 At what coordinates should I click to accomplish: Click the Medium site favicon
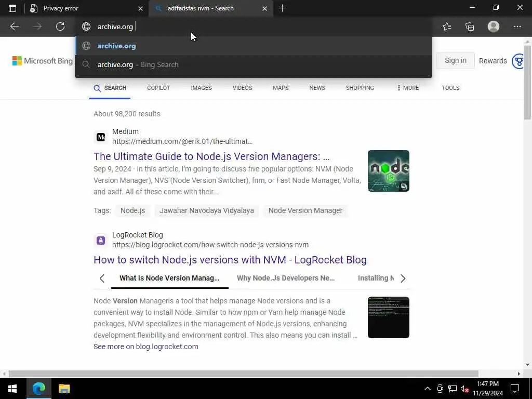pos(101,137)
